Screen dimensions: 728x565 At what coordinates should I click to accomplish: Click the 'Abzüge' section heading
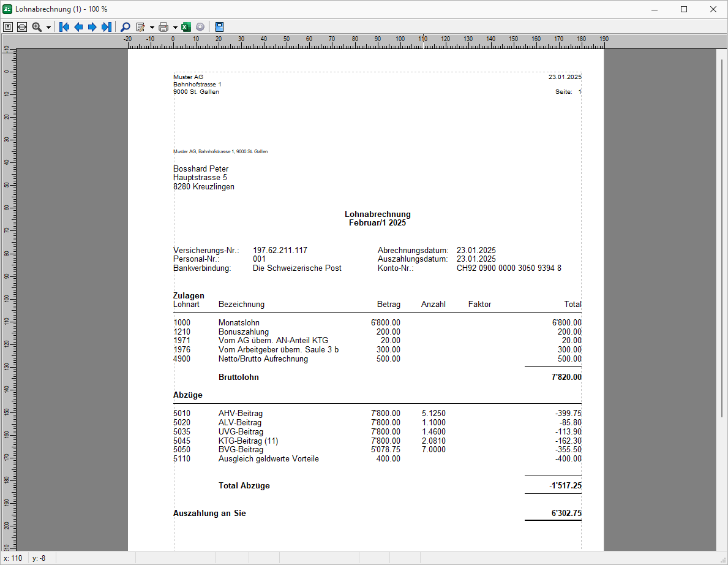coord(188,395)
